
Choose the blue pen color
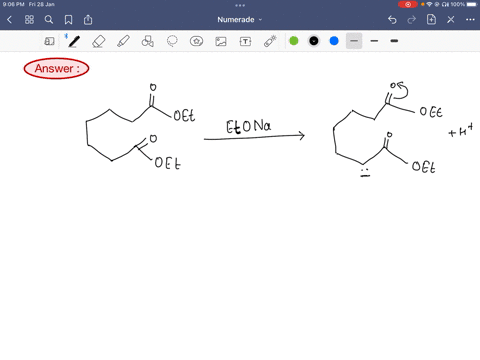click(x=334, y=41)
